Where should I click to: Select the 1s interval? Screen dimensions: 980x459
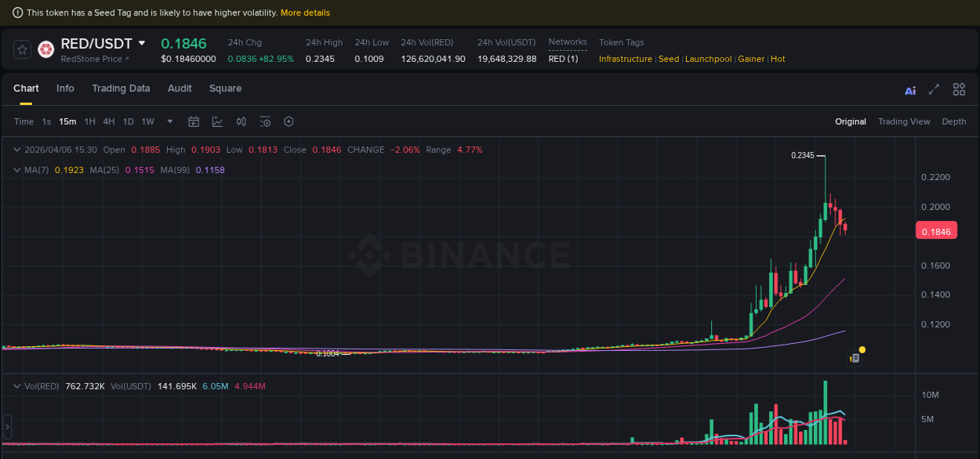click(x=46, y=121)
